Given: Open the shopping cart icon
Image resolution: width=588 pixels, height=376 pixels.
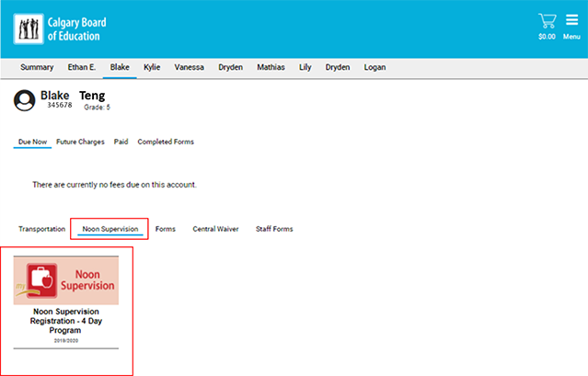Looking at the screenshot, I should click(547, 20).
